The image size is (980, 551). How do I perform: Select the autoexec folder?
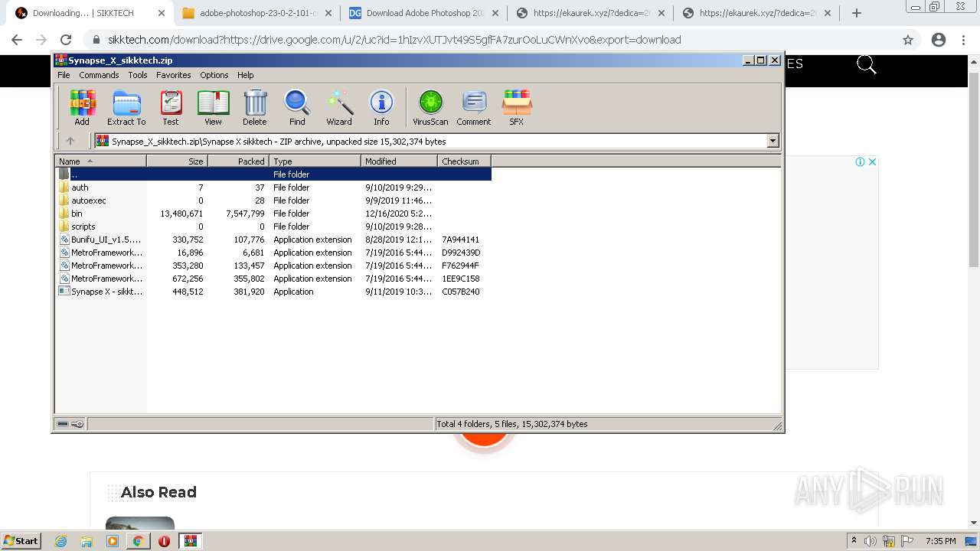(89, 201)
